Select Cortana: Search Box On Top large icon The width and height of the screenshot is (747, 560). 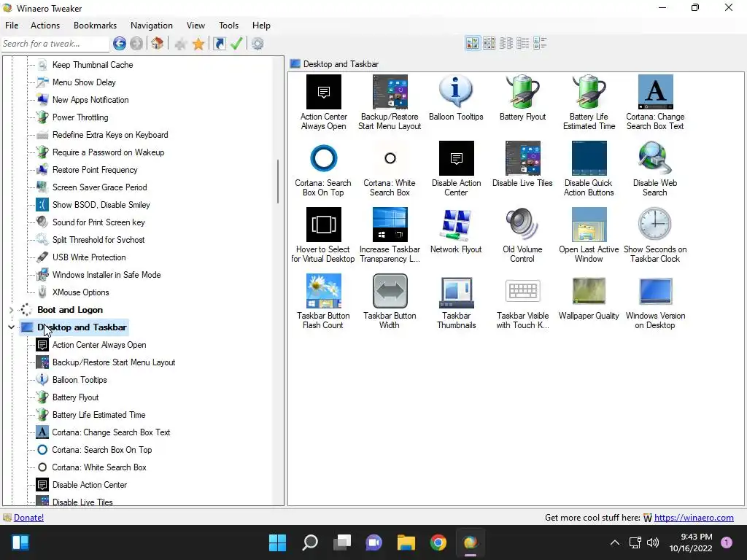(323, 158)
